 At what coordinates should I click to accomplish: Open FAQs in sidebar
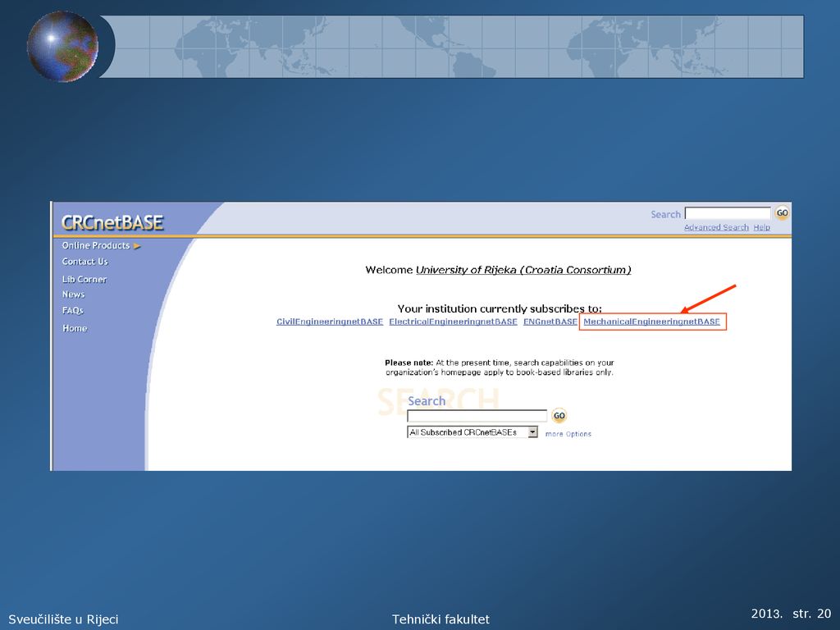(x=73, y=310)
